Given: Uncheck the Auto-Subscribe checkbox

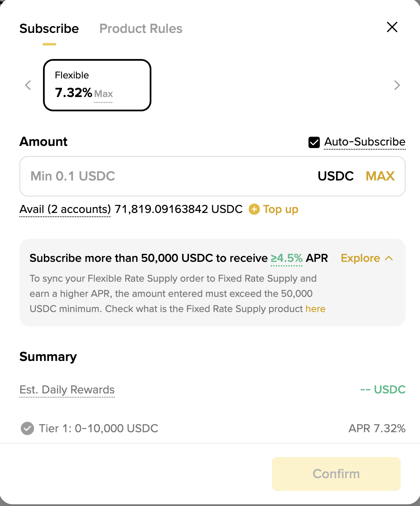Looking at the screenshot, I should (314, 143).
